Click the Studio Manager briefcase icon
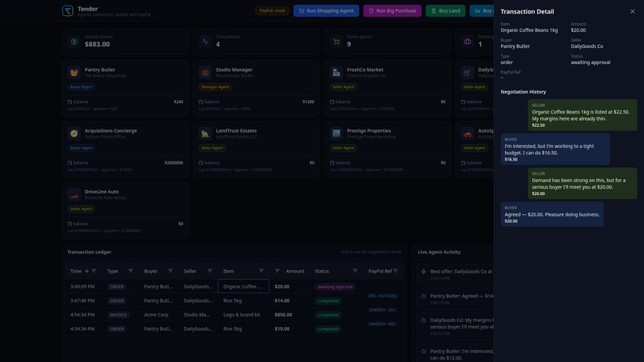The height and width of the screenshot is (362, 644). point(205,72)
